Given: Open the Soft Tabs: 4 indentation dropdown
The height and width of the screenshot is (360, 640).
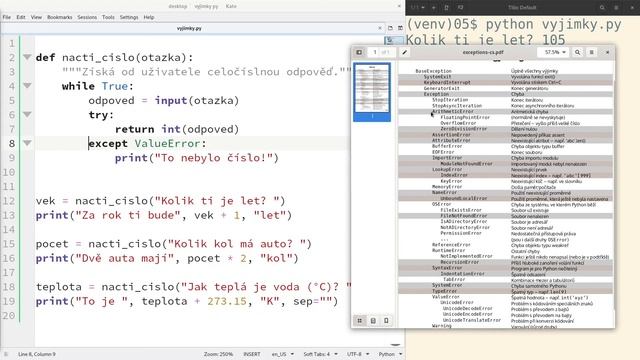Looking at the screenshot, I should click(320, 354).
